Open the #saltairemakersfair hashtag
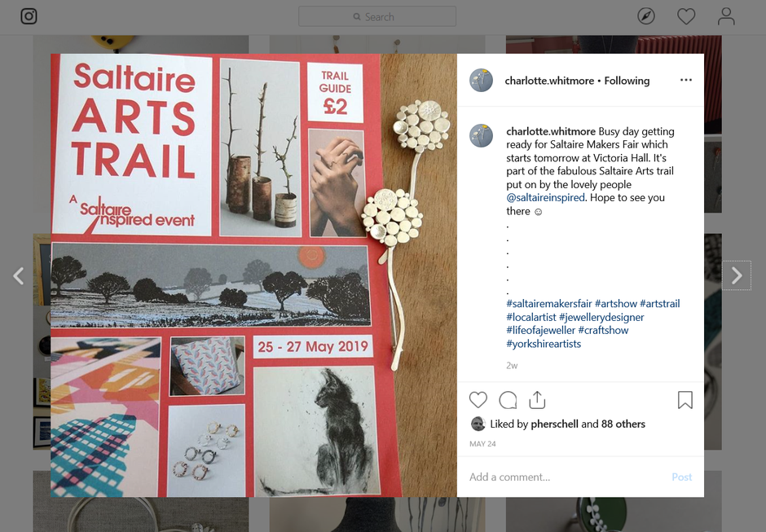This screenshot has width=766, height=532. pos(548,303)
